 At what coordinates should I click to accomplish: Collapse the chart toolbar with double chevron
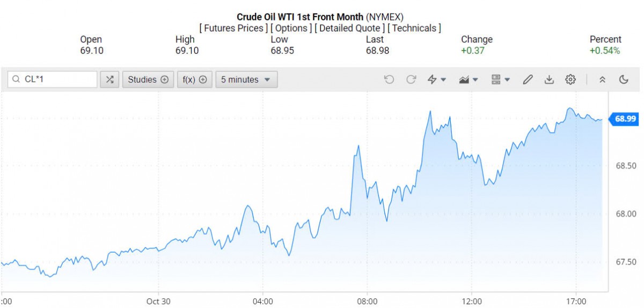coord(602,80)
